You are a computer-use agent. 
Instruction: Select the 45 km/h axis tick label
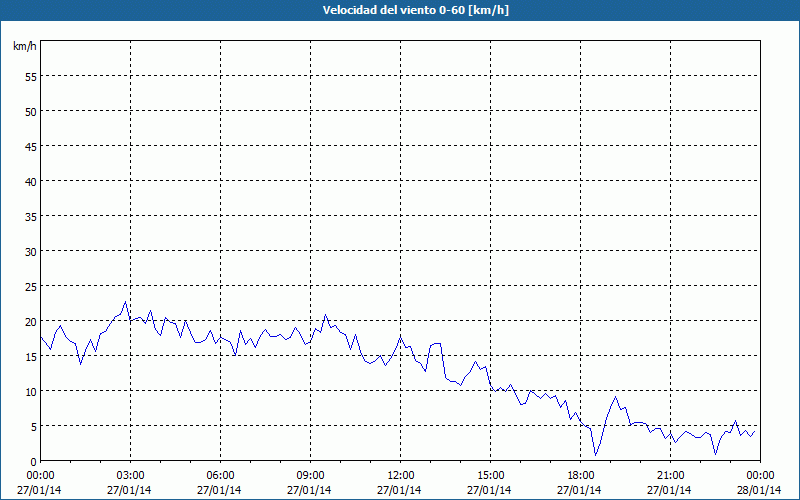pyautogui.click(x=30, y=146)
